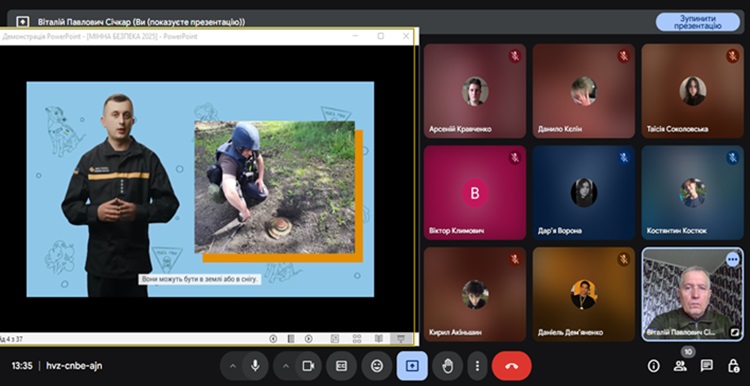Image resolution: width=750 pixels, height=386 pixels.
Task: Show the participants list
Action: (x=680, y=366)
